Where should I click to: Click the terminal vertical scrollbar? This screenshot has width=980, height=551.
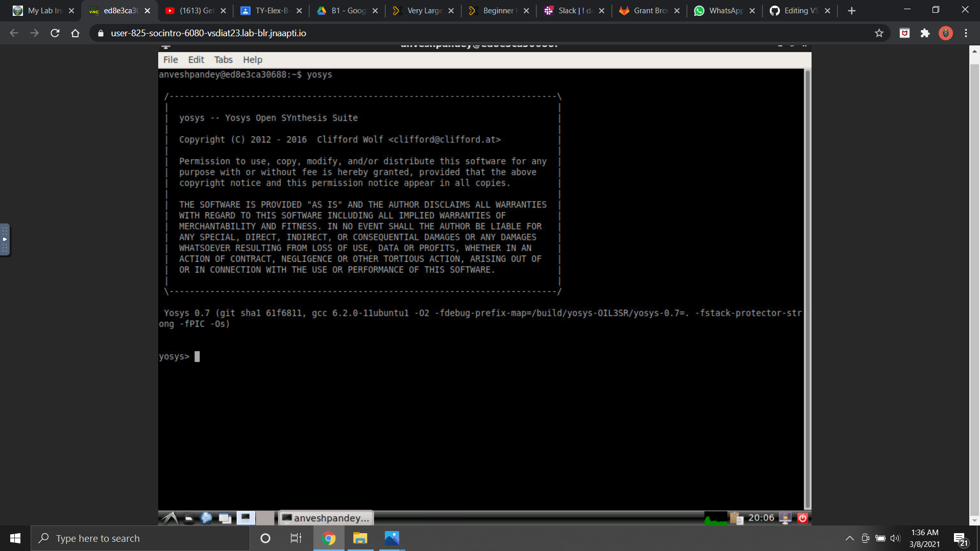pyautogui.click(x=807, y=290)
